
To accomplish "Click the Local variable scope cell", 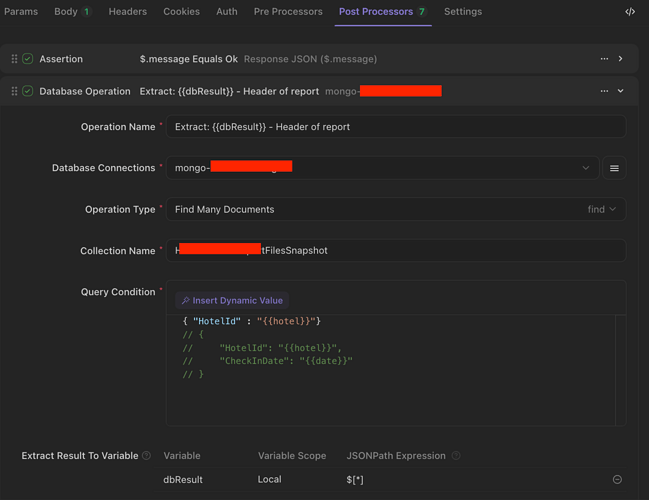I will click(269, 480).
